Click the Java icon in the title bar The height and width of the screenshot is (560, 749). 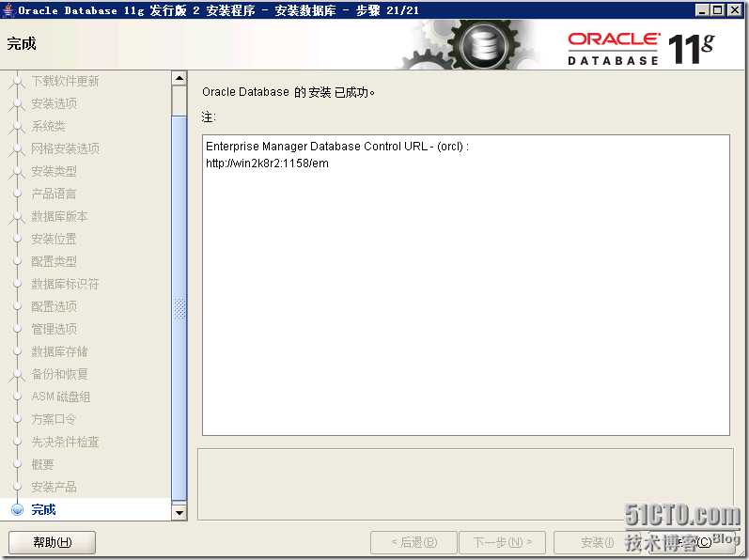(x=8, y=9)
